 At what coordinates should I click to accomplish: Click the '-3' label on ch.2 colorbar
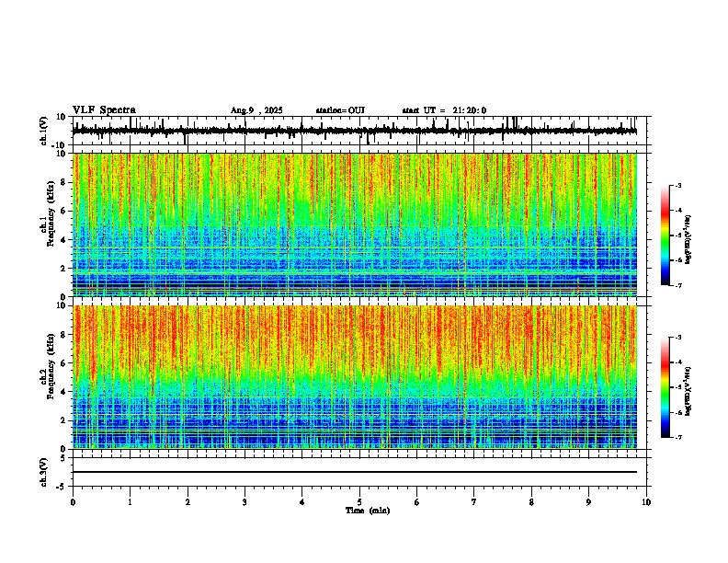coord(678,338)
